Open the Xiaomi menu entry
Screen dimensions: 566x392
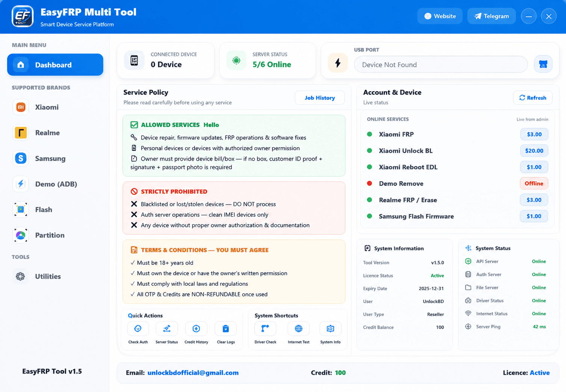[x=47, y=107]
